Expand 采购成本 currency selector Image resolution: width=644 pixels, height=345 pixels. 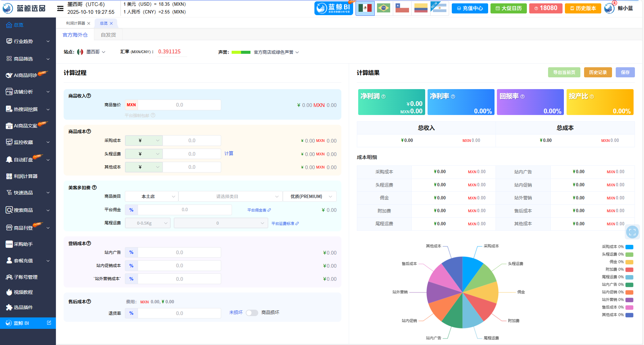[144, 141]
